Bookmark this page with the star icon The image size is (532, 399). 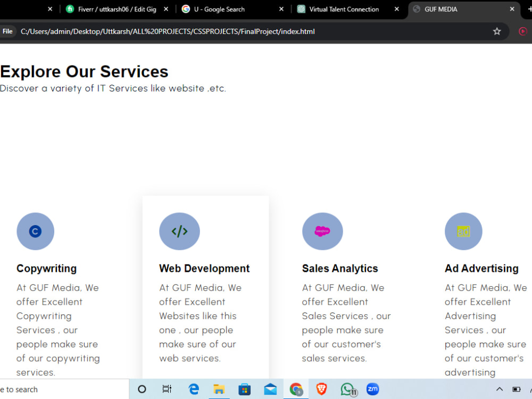(x=497, y=31)
